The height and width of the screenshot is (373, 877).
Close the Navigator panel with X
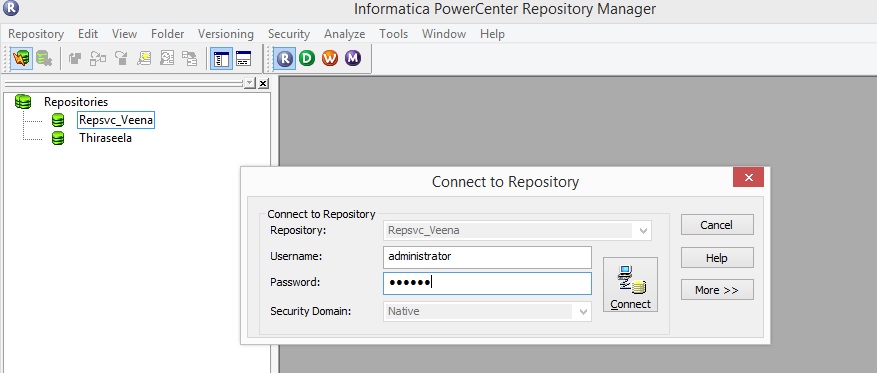point(263,83)
